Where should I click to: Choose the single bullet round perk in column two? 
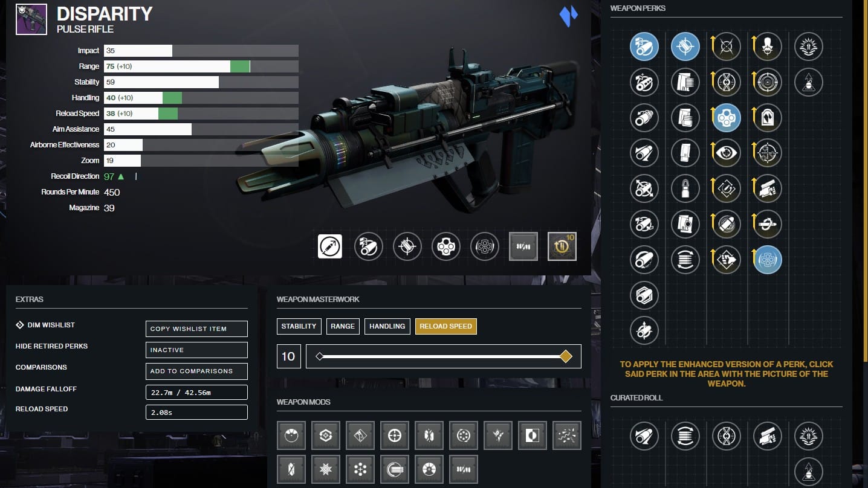[685, 189]
